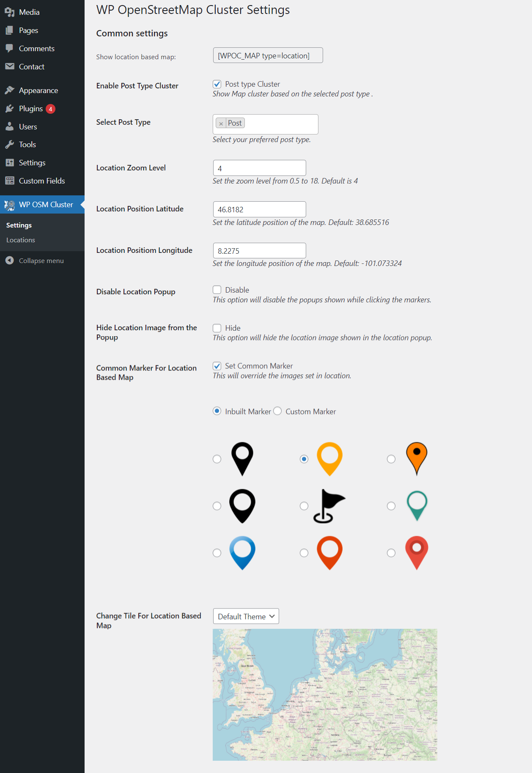The width and height of the screenshot is (532, 773).
Task: Go to the Custom Fields menu
Action: point(41,181)
